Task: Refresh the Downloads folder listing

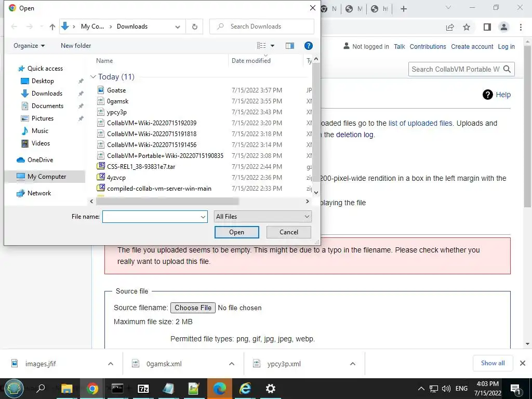Action: pos(194,26)
